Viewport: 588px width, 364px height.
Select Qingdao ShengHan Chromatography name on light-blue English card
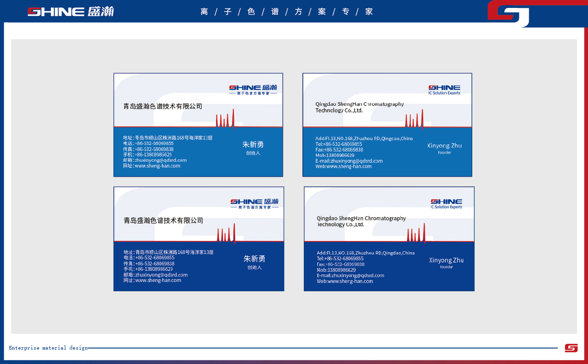coord(359,107)
